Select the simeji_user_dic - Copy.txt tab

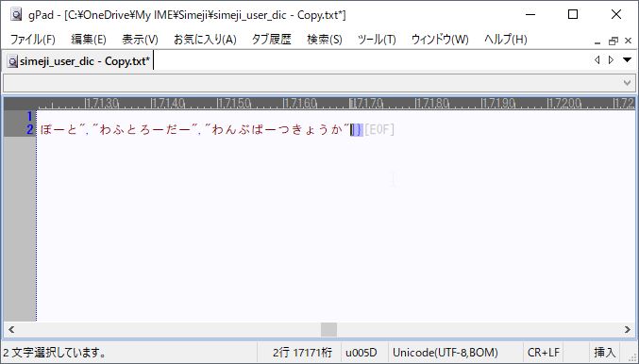click(79, 61)
